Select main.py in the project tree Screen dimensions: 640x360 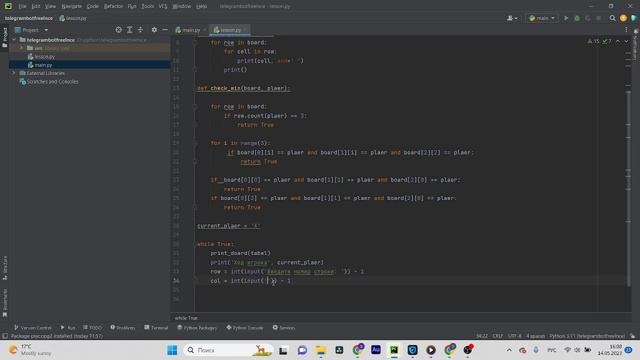point(43,65)
